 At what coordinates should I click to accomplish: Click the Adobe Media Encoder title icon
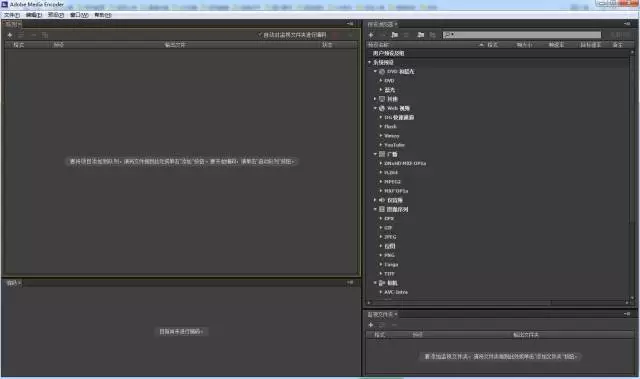(x=4, y=4)
